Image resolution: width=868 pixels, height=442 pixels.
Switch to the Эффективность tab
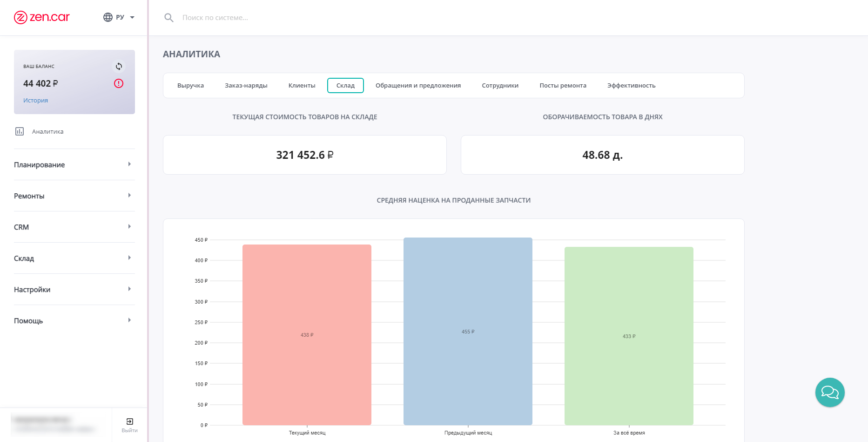(x=631, y=86)
